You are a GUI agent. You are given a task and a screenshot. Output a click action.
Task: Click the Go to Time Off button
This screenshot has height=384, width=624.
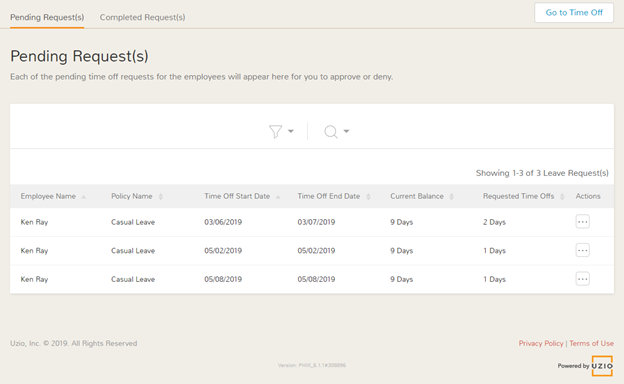coord(574,12)
